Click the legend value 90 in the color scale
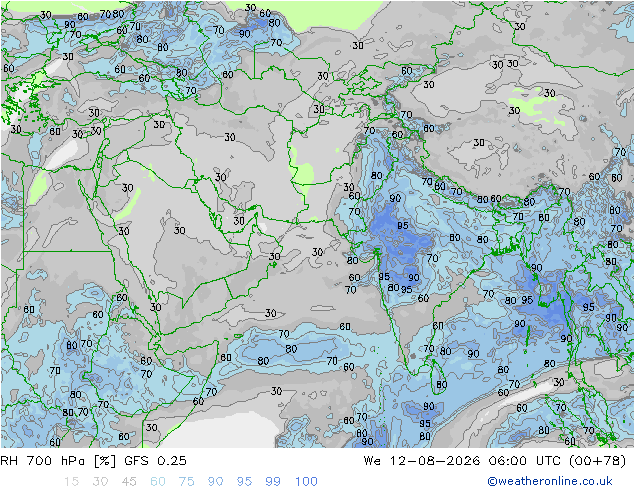This screenshot has width=634, height=490. [x=216, y=482]
